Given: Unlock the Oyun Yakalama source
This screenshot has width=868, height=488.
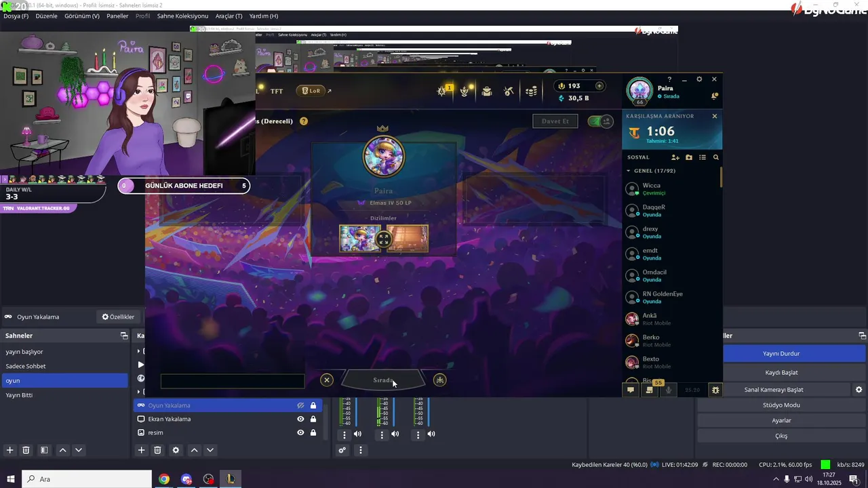Looking at the screenshot, I should 313,405.
